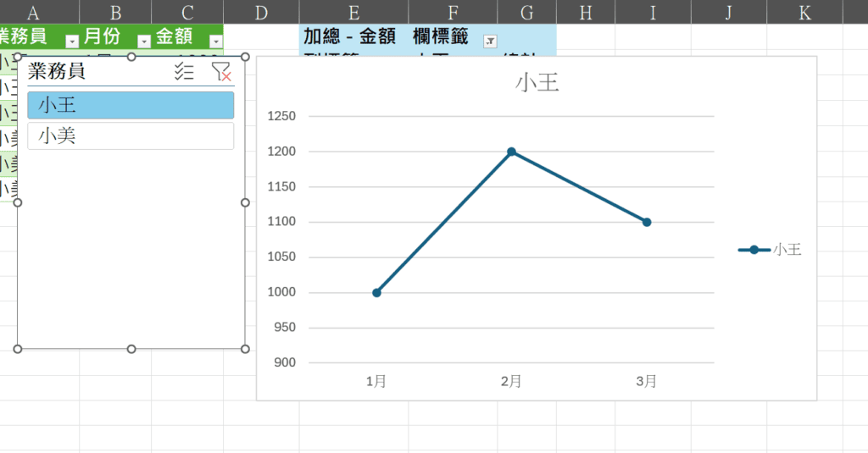
Task: Click the 加總 - 金額 pivot cell
Action: click(x=348, y=37)
